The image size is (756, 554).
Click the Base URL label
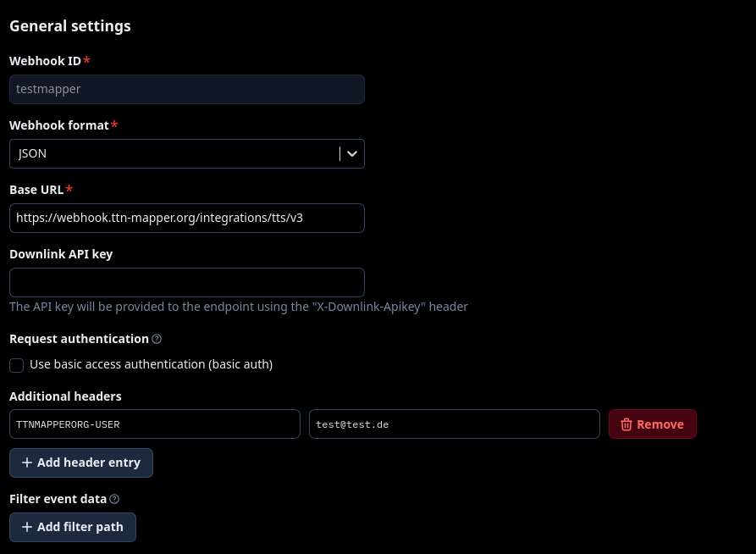(x=36, y=190)
